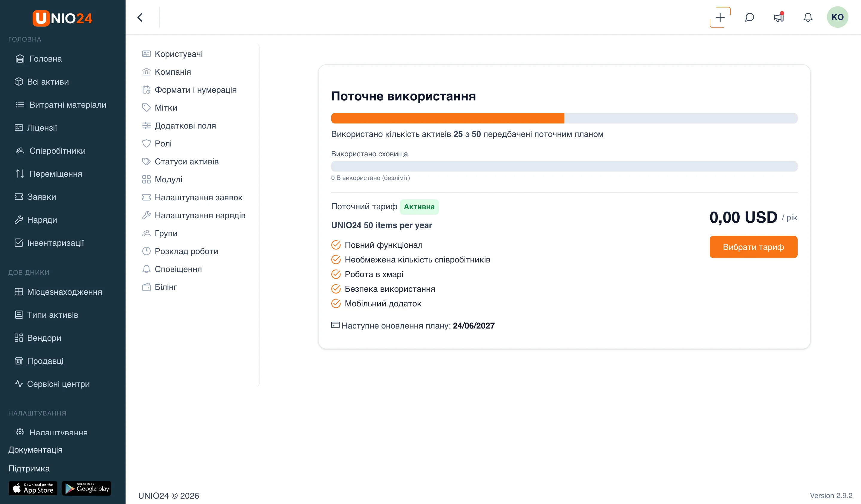Click the plus add-new icon in header
The image size is (861, 504).
click(720, 17)
